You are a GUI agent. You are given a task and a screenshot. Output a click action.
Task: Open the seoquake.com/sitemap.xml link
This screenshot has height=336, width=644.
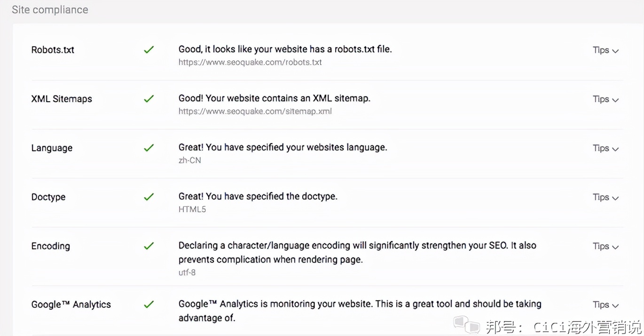[255, 112]
